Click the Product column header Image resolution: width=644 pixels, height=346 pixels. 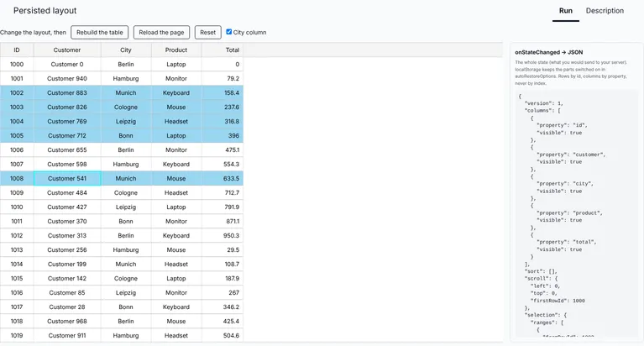pos(176,50)
